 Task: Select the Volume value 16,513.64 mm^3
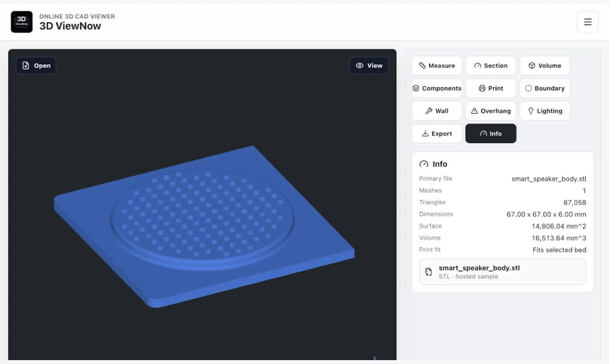click(559, 238)
